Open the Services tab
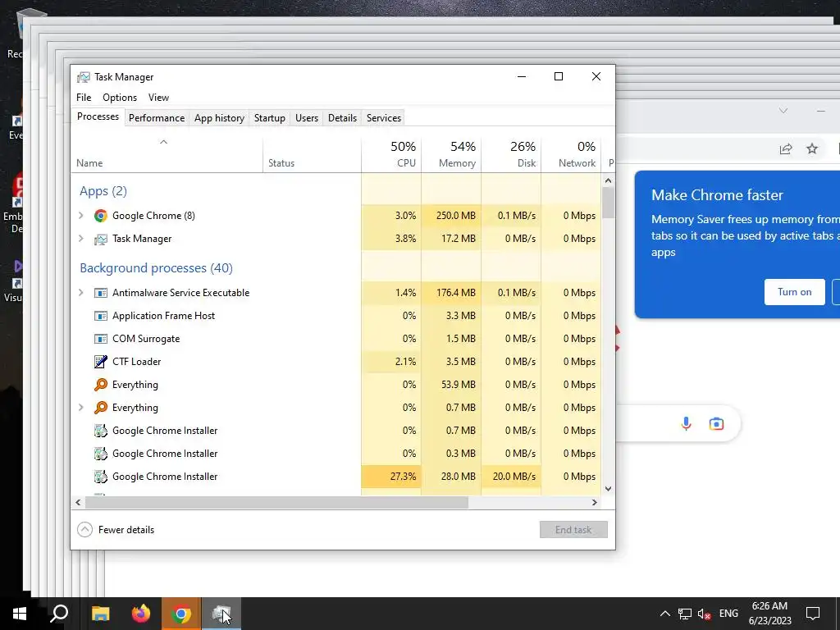The width and height of the screenshot is (840, 630). click(x=384, y=118)
